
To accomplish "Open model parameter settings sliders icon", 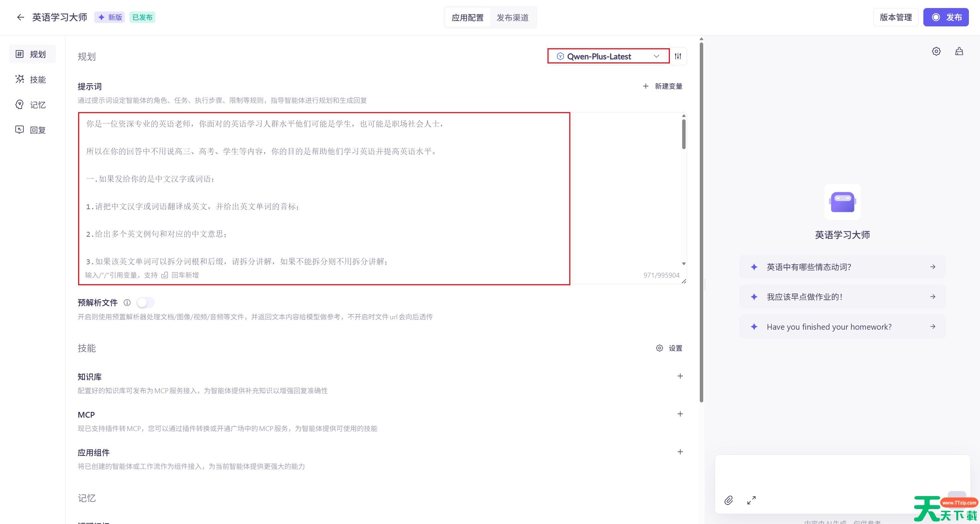I will [x=678, y=56].
